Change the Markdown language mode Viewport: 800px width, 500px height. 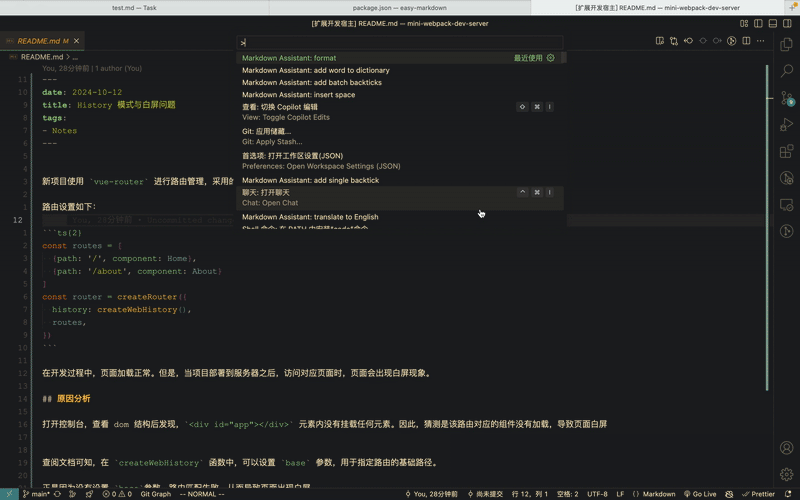pos(654,494)
